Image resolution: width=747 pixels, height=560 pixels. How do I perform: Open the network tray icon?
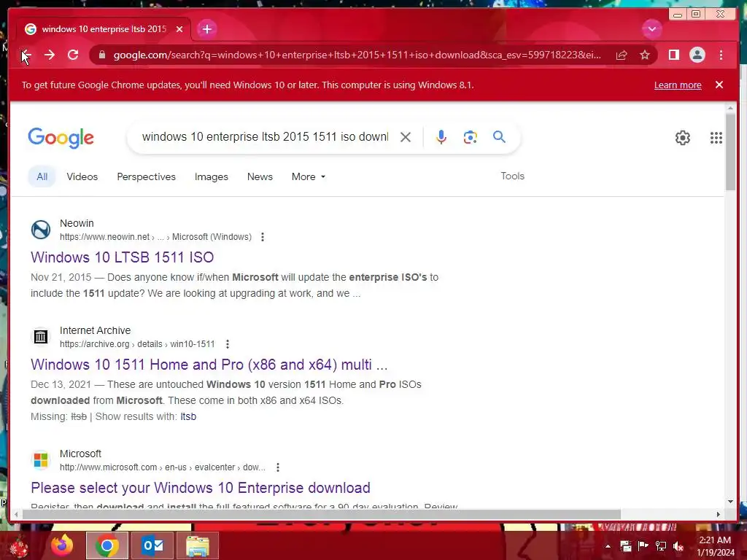661,546
